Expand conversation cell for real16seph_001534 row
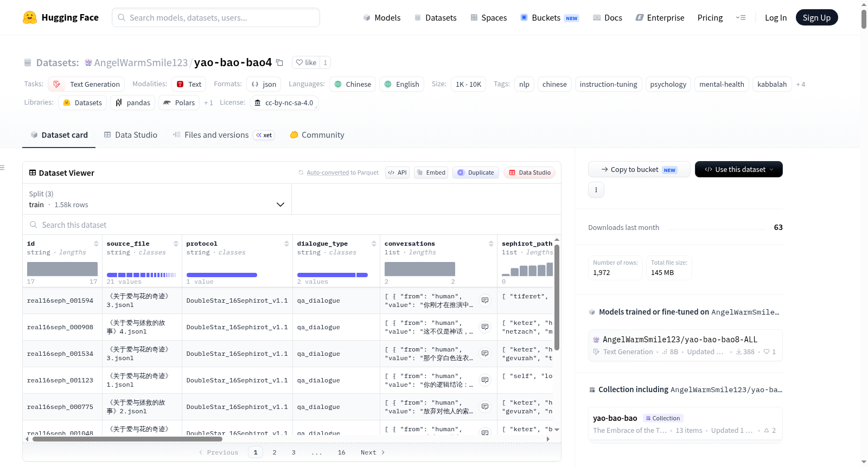The width and height of the screenshot is (868, 467). click(485, 354)
